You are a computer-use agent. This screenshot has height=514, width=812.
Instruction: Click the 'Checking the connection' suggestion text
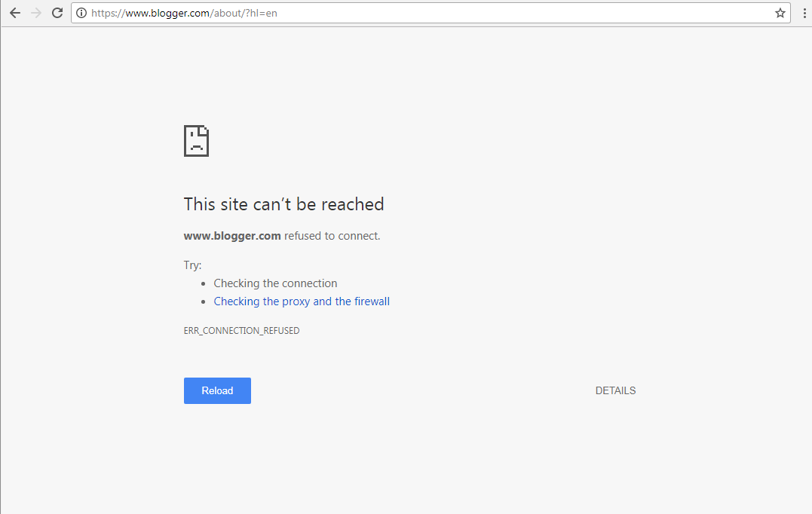click(275, 283)
